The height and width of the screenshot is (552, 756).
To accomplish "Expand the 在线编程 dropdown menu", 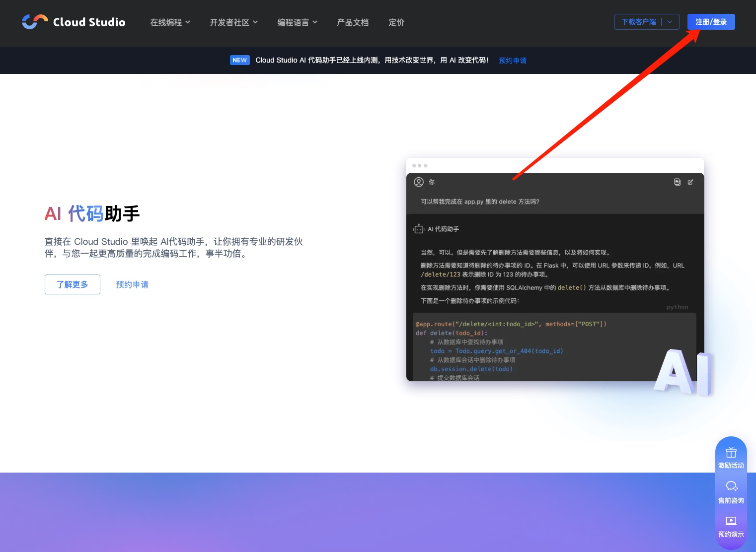I will click(x=170, y=22).
